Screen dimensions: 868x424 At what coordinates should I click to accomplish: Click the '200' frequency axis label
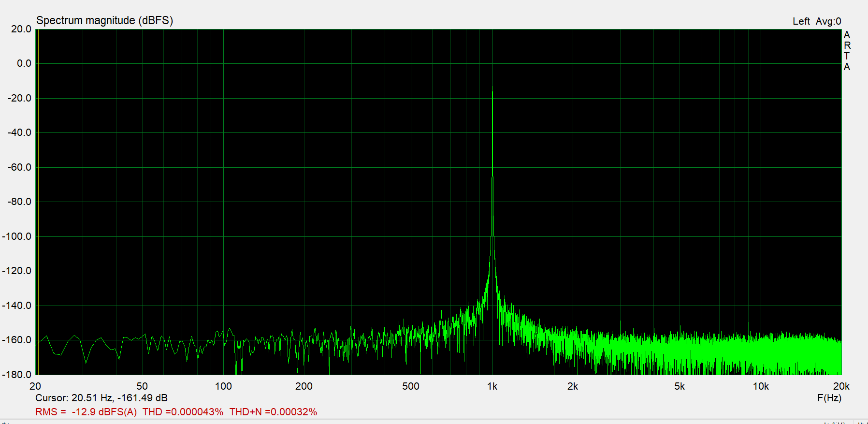tap(304, 386)
